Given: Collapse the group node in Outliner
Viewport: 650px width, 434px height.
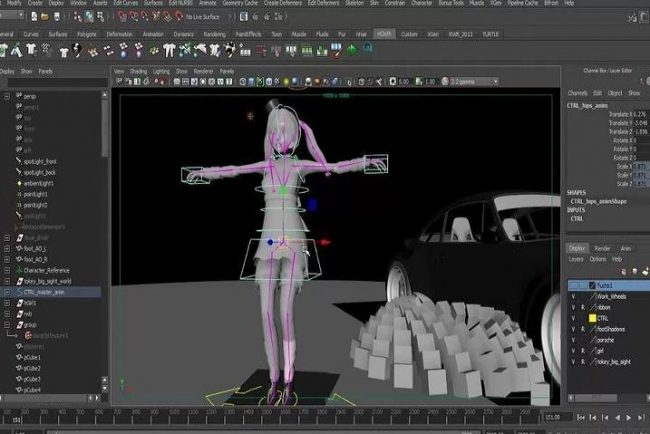Looking at the screenshot, I should point(7,325).
